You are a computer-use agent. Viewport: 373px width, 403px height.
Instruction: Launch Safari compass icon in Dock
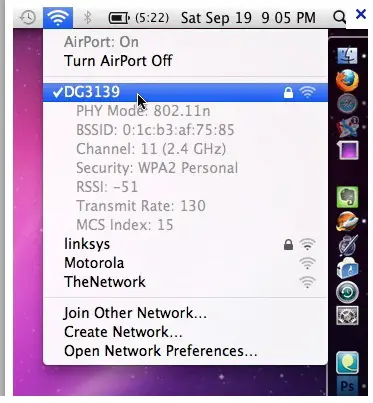tap(347, 104)
